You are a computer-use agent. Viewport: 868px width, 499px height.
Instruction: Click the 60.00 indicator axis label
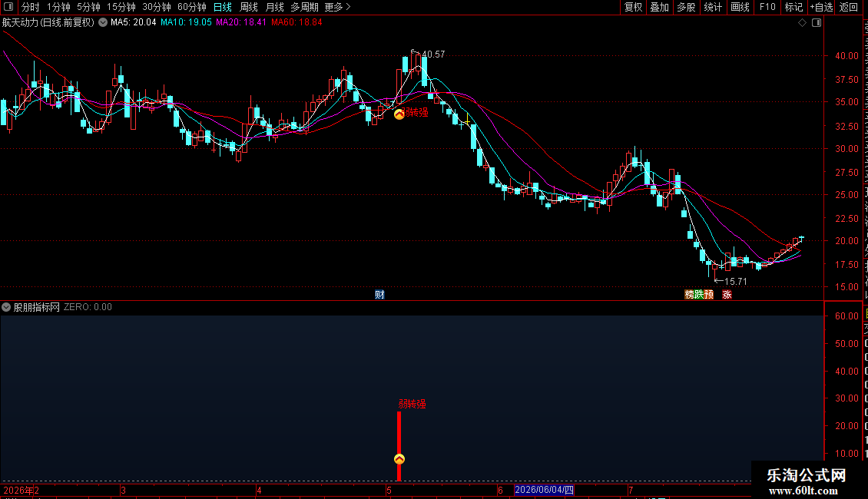click(847, 316)
